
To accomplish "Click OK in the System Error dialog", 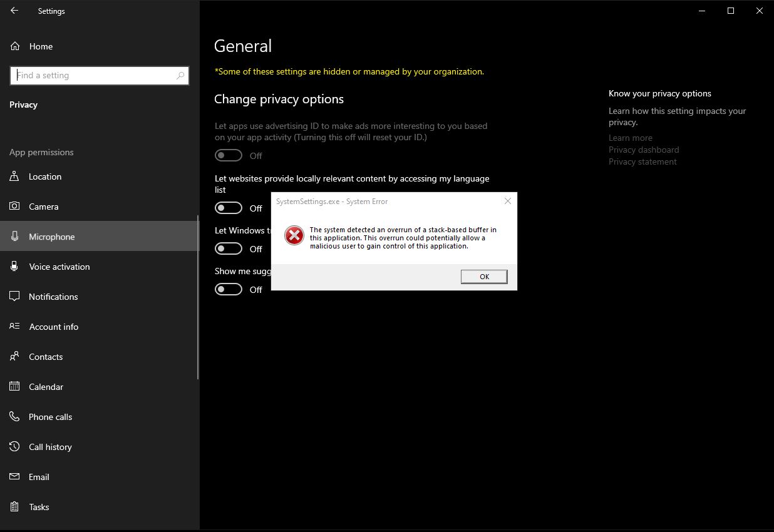I will pyautogui.click(x=484, y=277).
